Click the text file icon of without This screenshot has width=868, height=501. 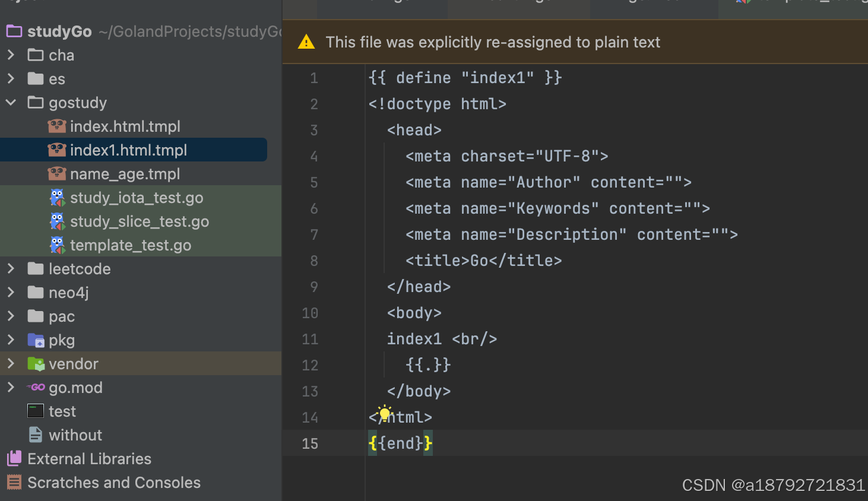[36, 435]
